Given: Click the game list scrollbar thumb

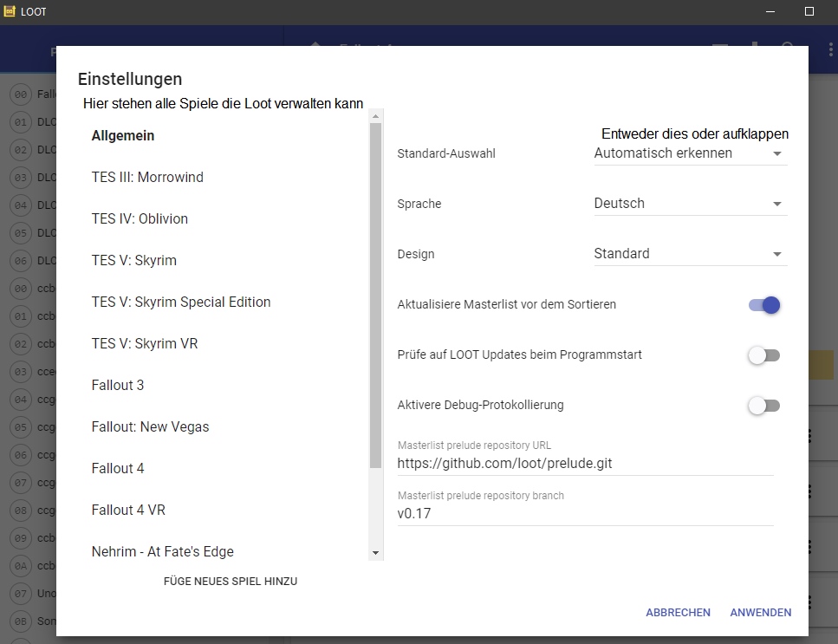Looking at the screenshot, I should pyautogui.click(x=375, y=295).
